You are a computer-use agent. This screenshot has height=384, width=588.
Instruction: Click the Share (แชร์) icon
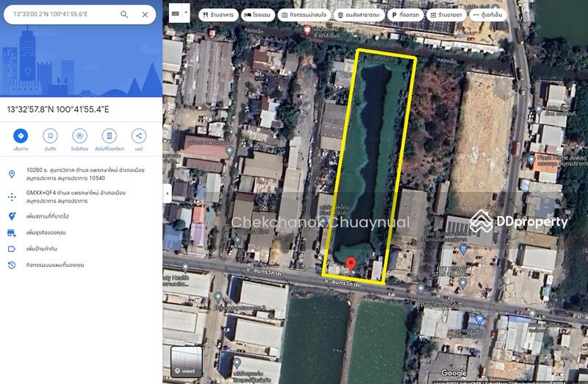pos(138,136)
